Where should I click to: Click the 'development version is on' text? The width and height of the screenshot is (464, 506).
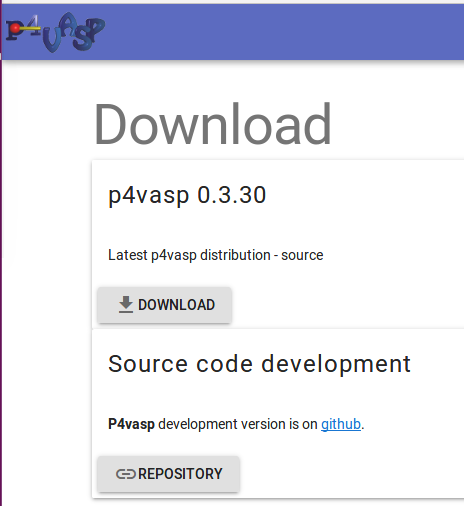pyautogui.click(x=238, y=425)
